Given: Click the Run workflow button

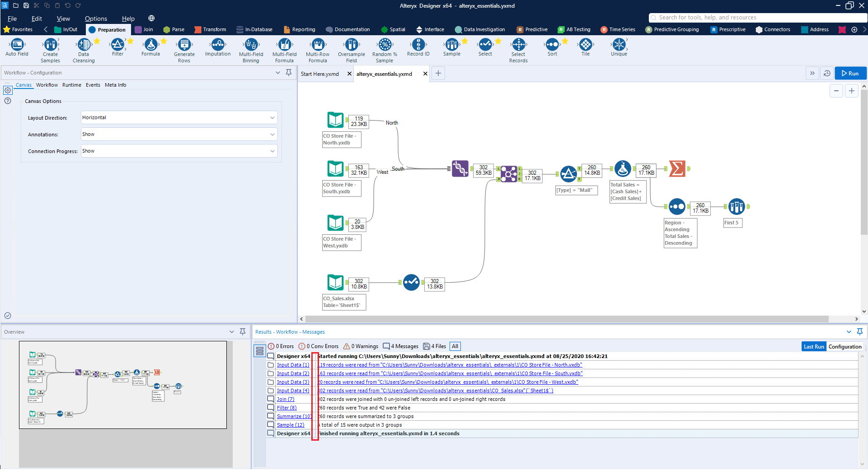Looking at the screenshot, I should tap(850, 73).
